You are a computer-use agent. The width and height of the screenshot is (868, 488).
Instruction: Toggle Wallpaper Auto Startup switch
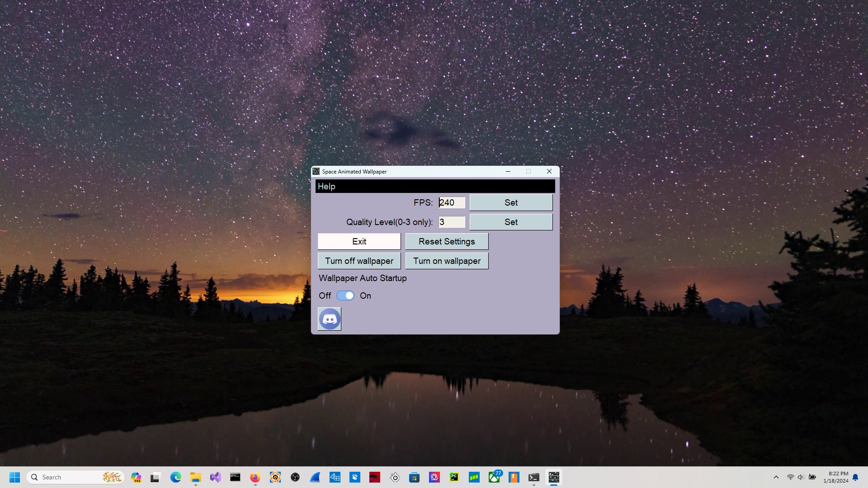click(x=345, y=296)
